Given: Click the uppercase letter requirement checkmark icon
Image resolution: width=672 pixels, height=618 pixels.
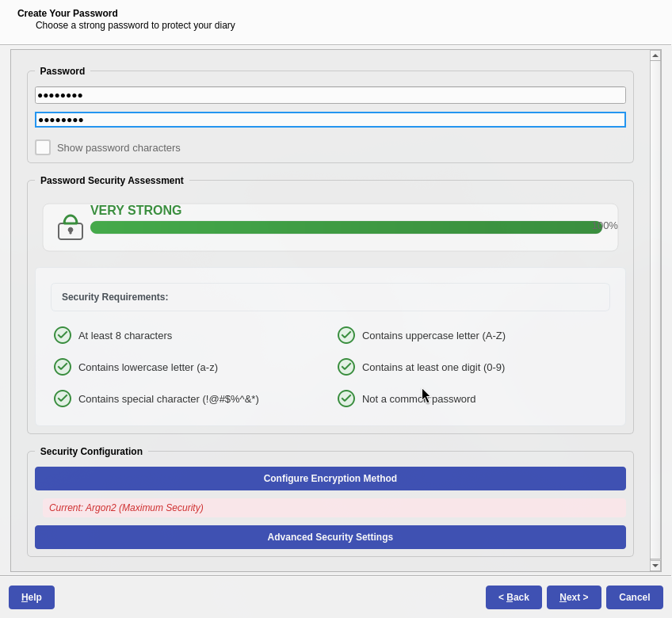Looking at the screenshot, I should point(346,335).
